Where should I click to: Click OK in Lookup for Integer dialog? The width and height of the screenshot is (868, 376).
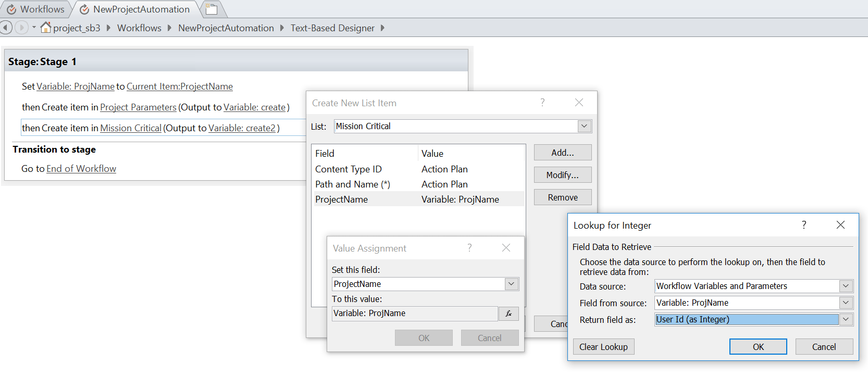758,347
